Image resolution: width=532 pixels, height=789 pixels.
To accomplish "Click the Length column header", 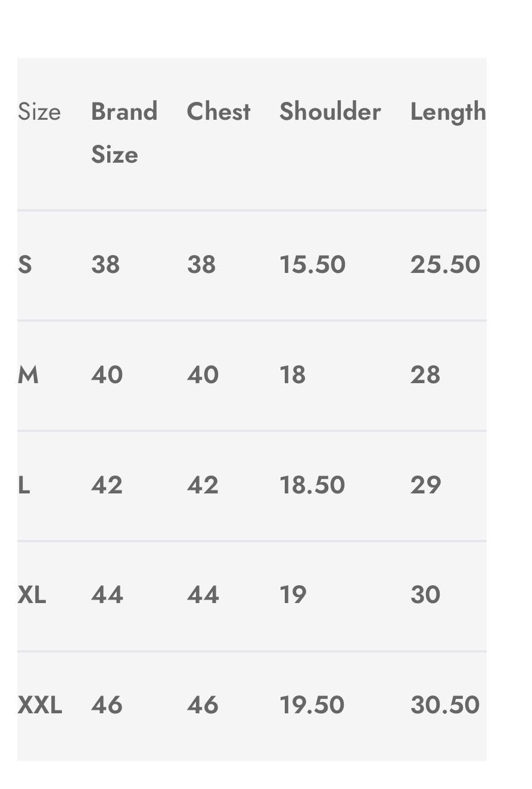I will pos(447,112).
